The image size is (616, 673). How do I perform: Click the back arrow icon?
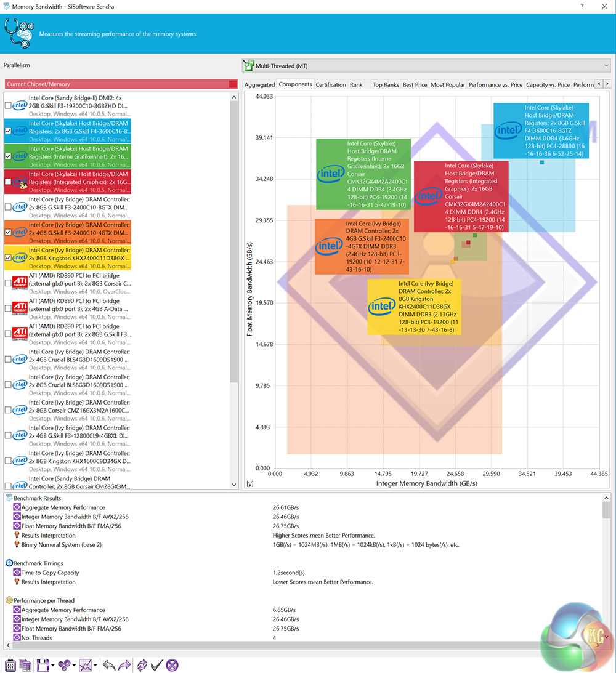[x=108, y=665]
